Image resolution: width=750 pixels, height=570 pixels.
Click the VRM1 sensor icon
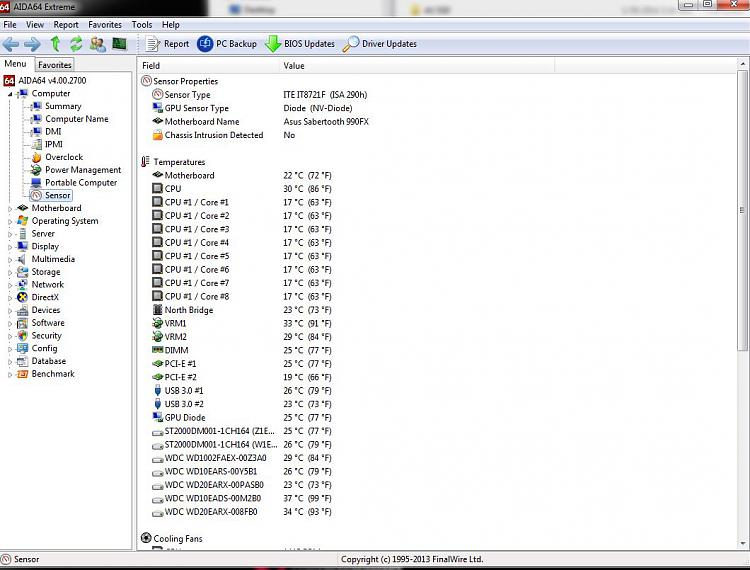click(x=157, y=323)
